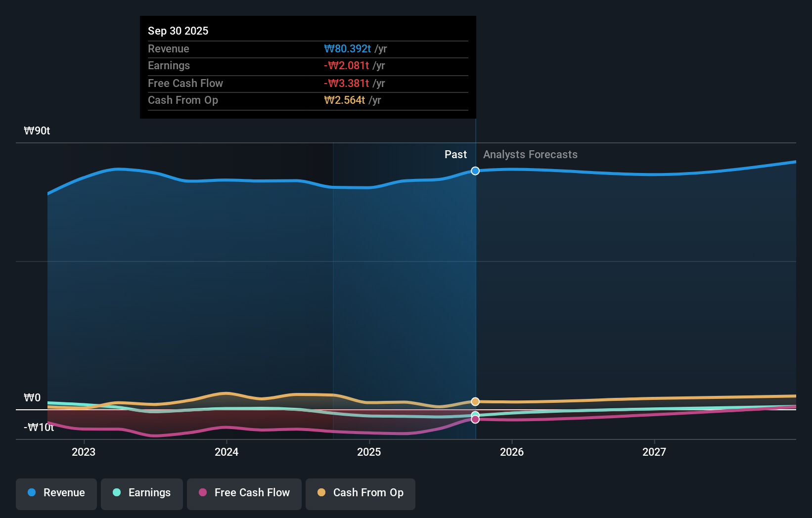Image resolution: width=812 pixels, height=518 pixels.
Task: Click the ₩90t axis label
Action: [36, 130]
